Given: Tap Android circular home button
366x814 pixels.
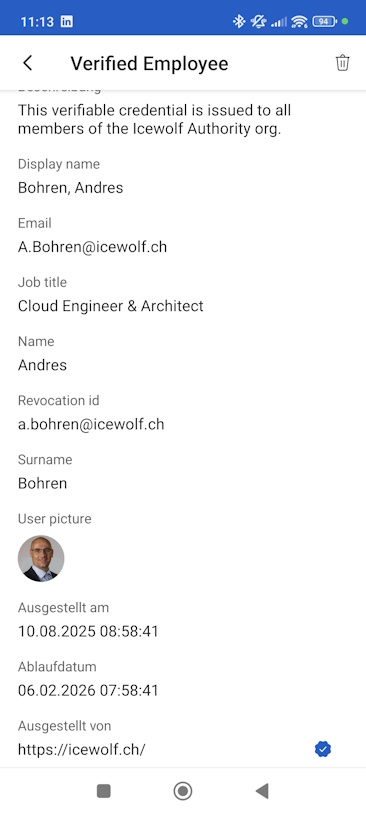Looking at the screenshot, I should click(183, 791).
